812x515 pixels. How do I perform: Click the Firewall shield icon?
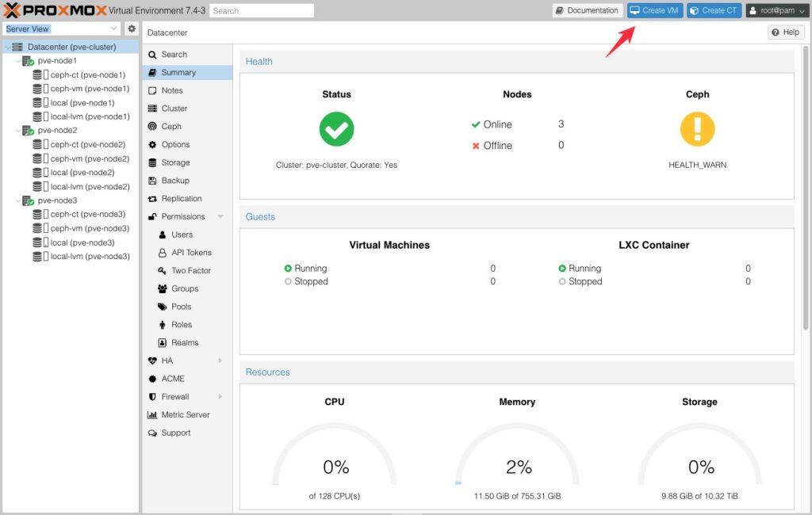pos(152,397)
